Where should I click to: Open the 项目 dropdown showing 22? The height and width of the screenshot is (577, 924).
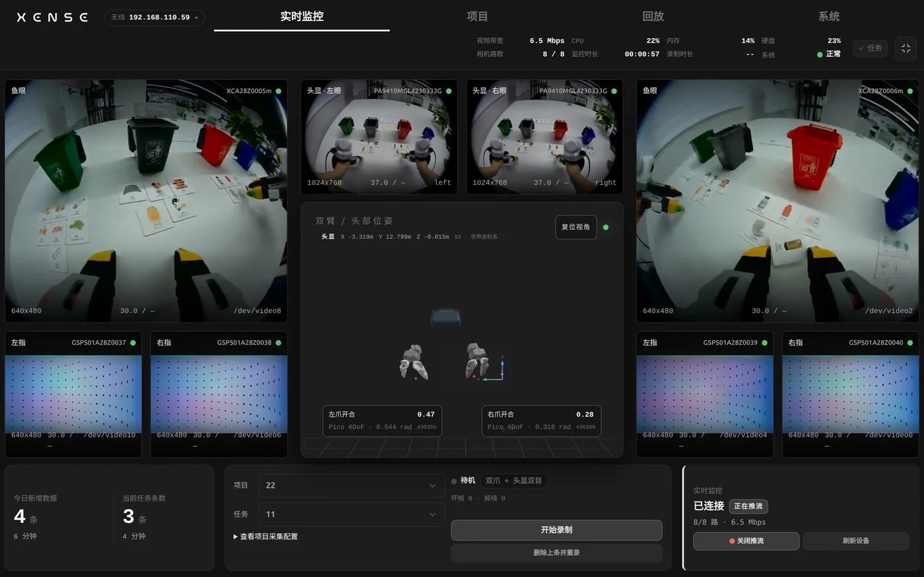[350, 485]
